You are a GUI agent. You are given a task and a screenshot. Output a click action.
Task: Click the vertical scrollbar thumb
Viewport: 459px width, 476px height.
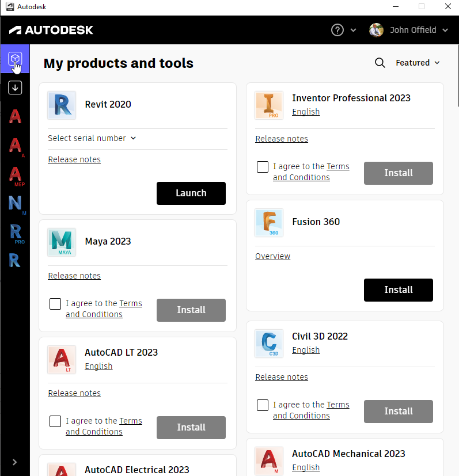pyautogui.click(x=457, y=76)
